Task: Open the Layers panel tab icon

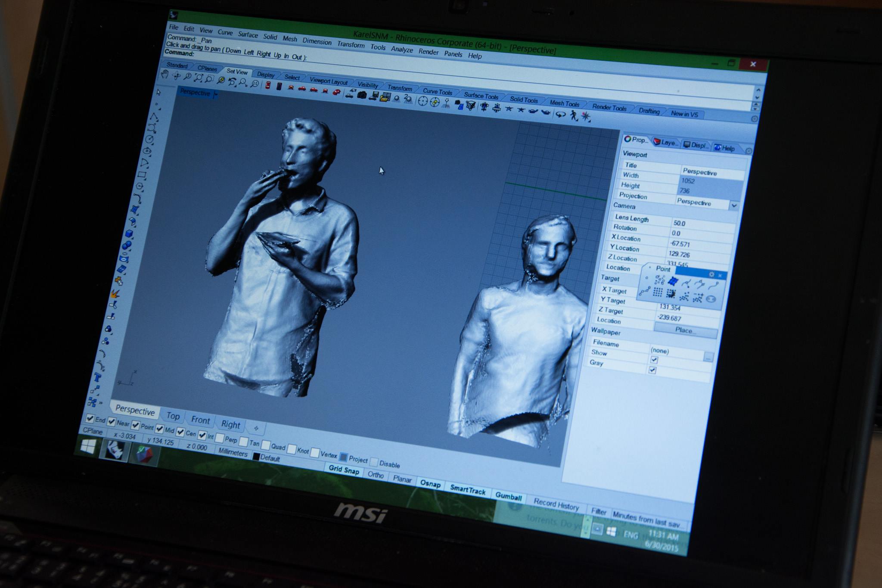Action: (x=657, y=142)
